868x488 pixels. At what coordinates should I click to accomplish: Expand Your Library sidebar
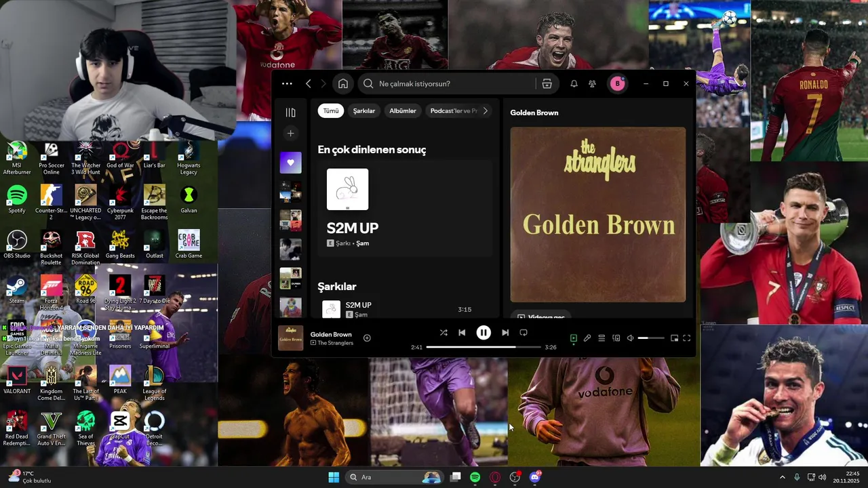tap(290, 113)
